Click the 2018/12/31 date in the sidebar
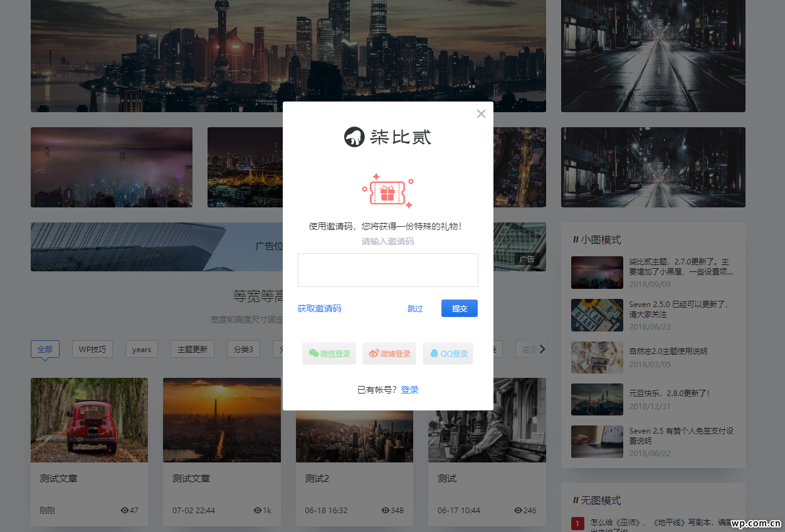Image resolution: width=785 pixels, height=532 pixels. [650, 406]
